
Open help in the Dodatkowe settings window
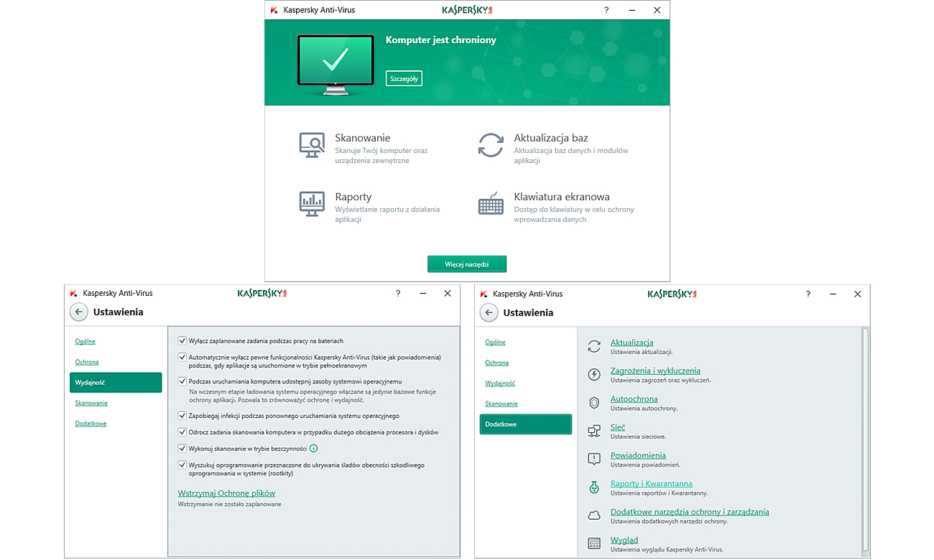coord(808,294)
